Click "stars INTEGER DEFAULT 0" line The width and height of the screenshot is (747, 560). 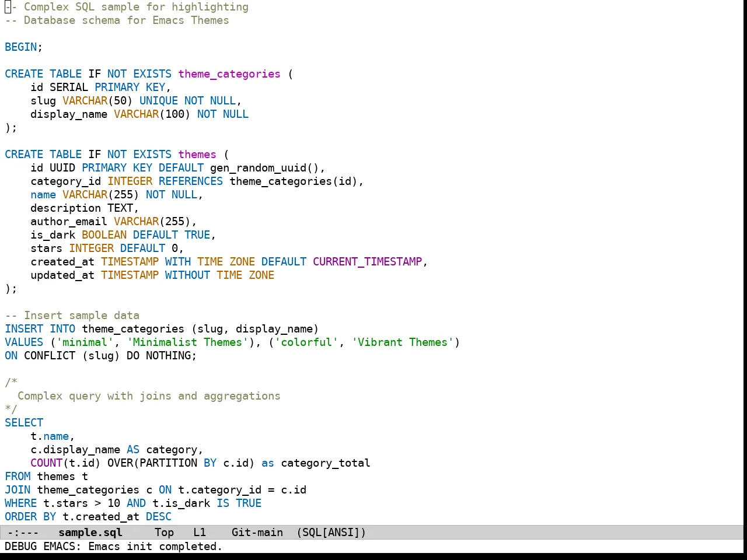[x=107, y=248]
